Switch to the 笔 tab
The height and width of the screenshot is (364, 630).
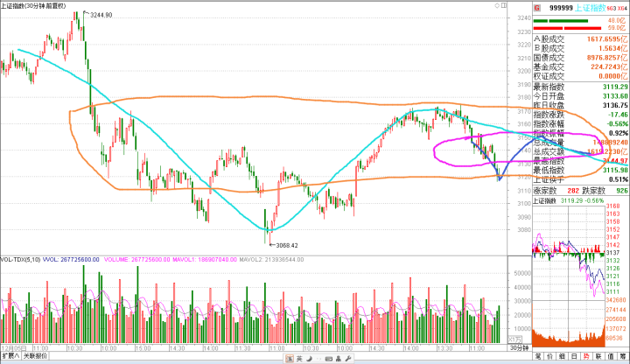[538, 357]
